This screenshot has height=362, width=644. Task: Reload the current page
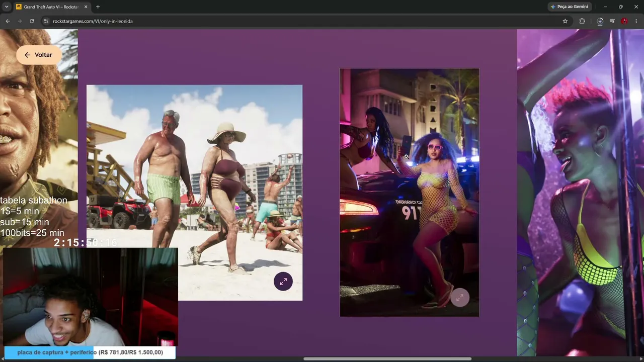click(x=32, y=21)
